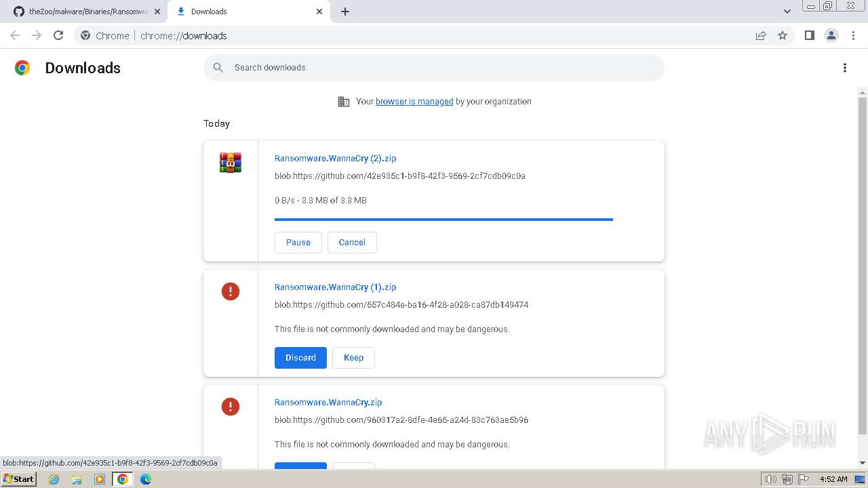The image size is (868, 488).
Task: Open the tab search chevron
Action: point(787,12)
